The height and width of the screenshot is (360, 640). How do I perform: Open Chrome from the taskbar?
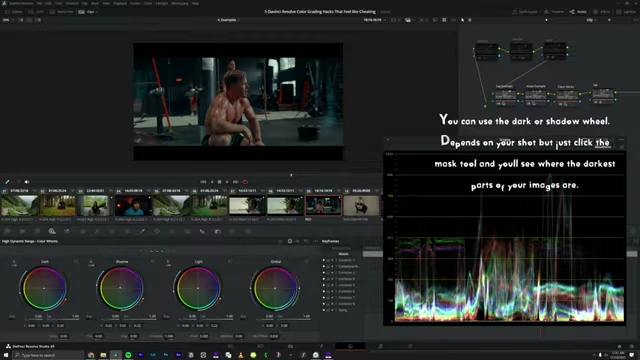(91, 355)
